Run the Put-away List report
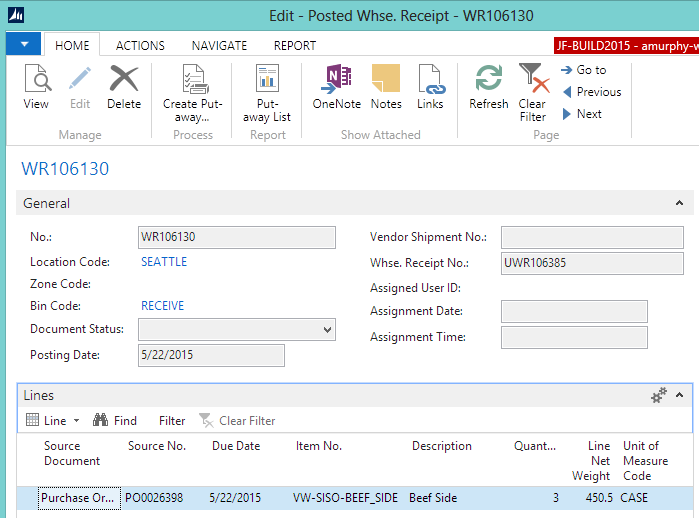This screenshot has height=518, width=699. tap(267, 94)
